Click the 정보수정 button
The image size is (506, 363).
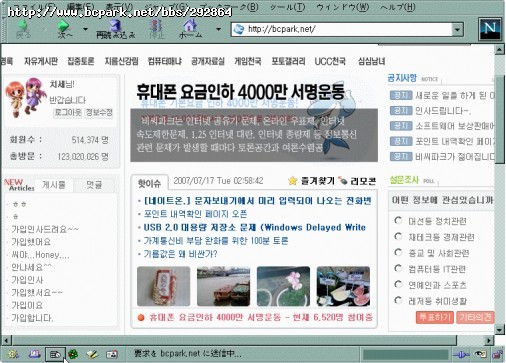click(99, 112)
